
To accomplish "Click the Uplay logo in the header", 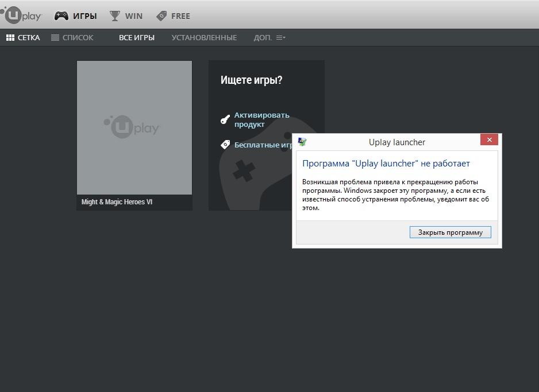I will tap(21, 15).
